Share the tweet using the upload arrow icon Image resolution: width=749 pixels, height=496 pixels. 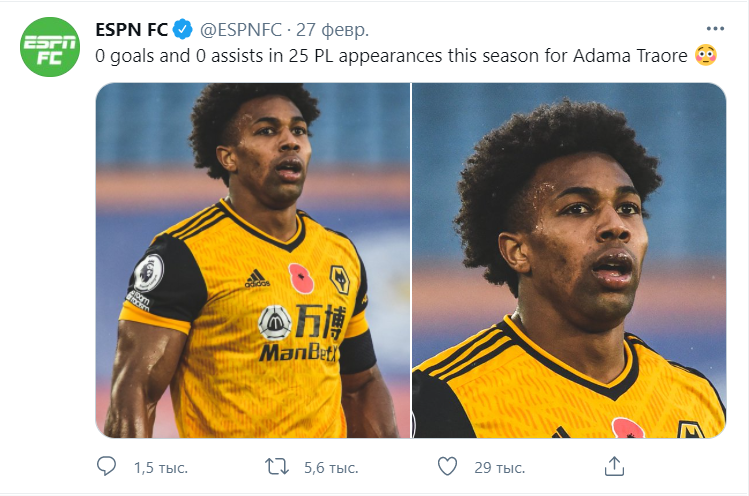(x=616, y=466)
